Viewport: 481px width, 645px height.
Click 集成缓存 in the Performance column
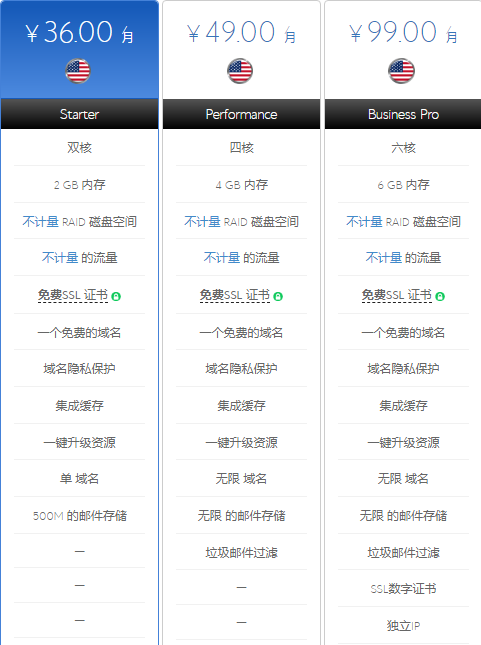click(241, 406)
